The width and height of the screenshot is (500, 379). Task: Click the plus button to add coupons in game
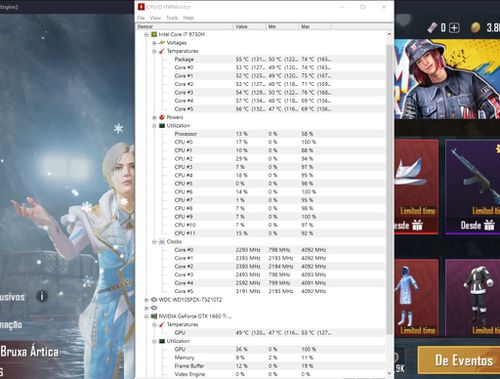tap(454, 28)
